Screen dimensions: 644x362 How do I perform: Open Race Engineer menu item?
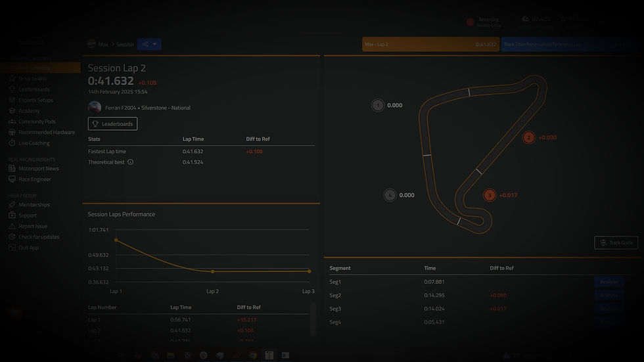coord(35,179)
